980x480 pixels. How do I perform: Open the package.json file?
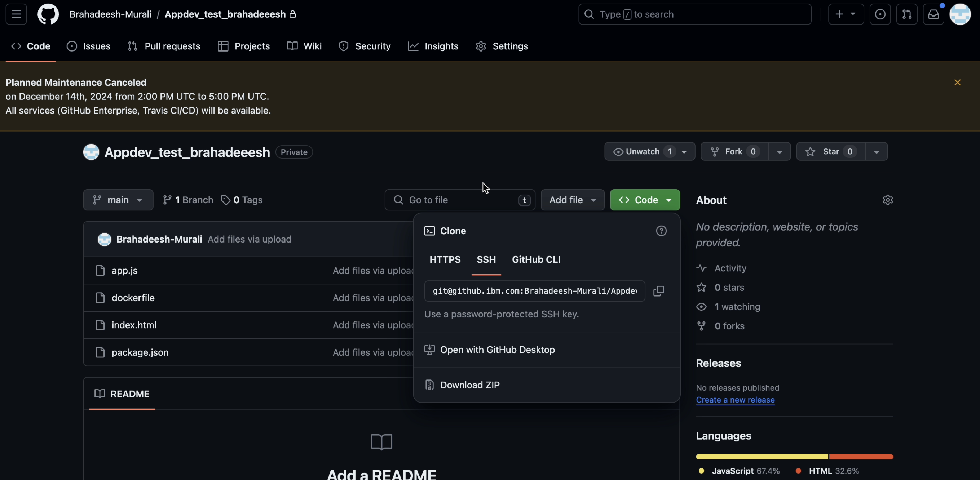140,352
